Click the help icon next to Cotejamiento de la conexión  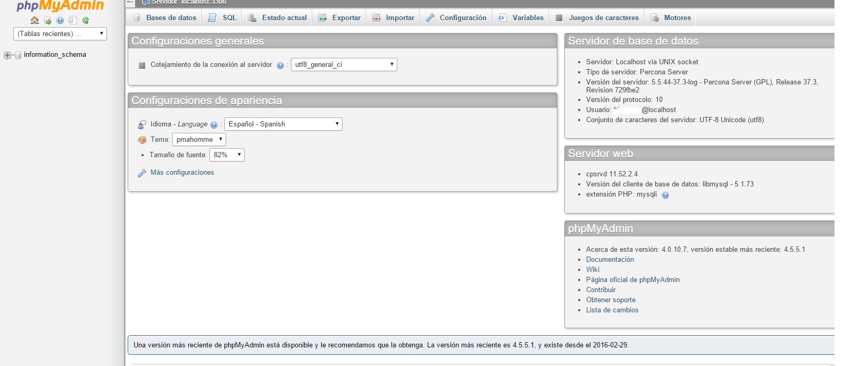point(280,65)
